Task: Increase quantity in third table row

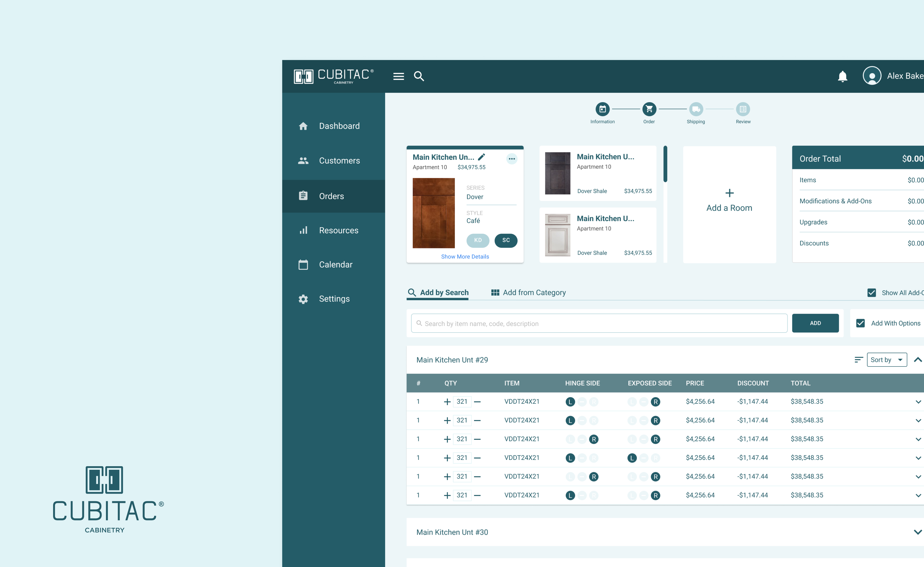Action: point(447,439)
